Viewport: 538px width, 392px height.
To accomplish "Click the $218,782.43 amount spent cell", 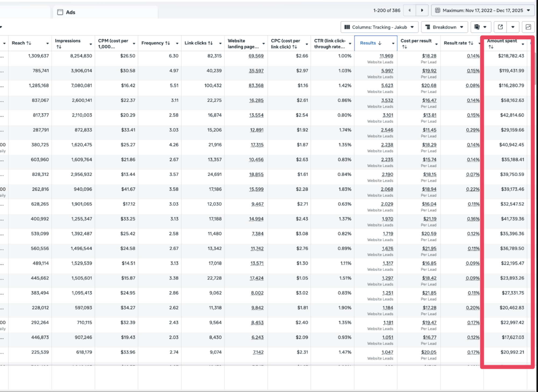I will coord(511,56).
